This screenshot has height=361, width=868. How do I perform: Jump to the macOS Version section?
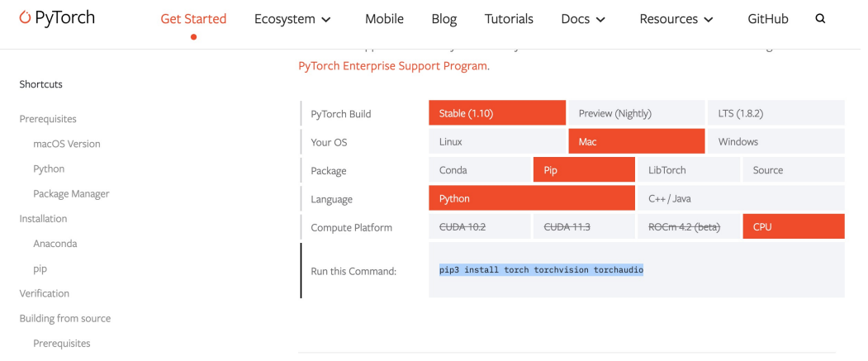click(66, 144)
